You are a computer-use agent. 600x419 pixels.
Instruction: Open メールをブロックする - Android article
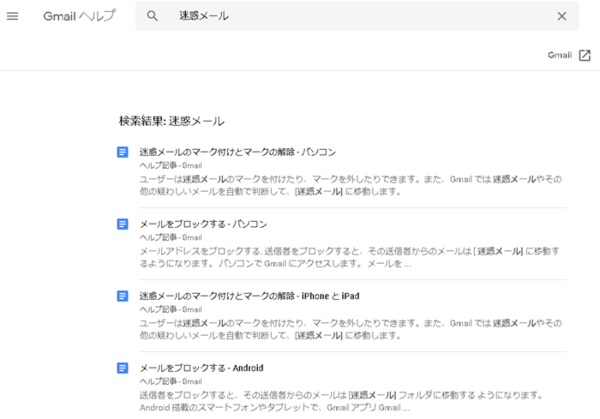pyautogui.click(x=201, y=368)
